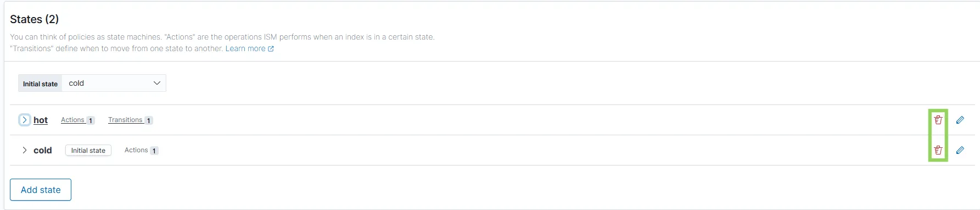This screenshot has width=980, height=210.
Task: Click external link icon beside Learn more
Action: [x=271, y=49]
